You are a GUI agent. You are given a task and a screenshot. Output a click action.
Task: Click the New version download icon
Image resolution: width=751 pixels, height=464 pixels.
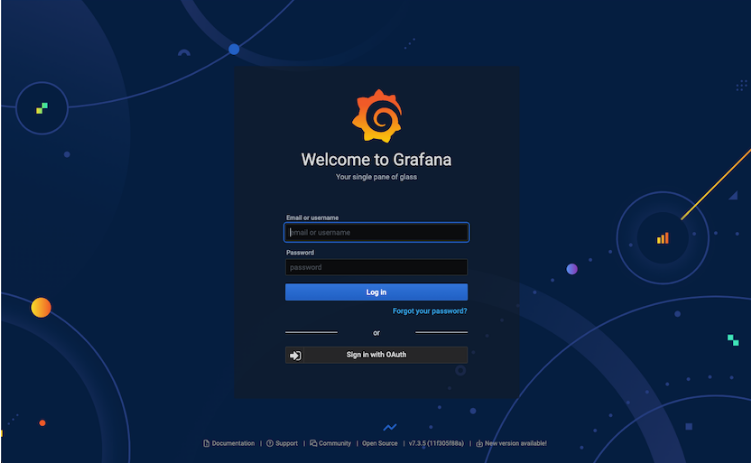[x=479, y=443]
